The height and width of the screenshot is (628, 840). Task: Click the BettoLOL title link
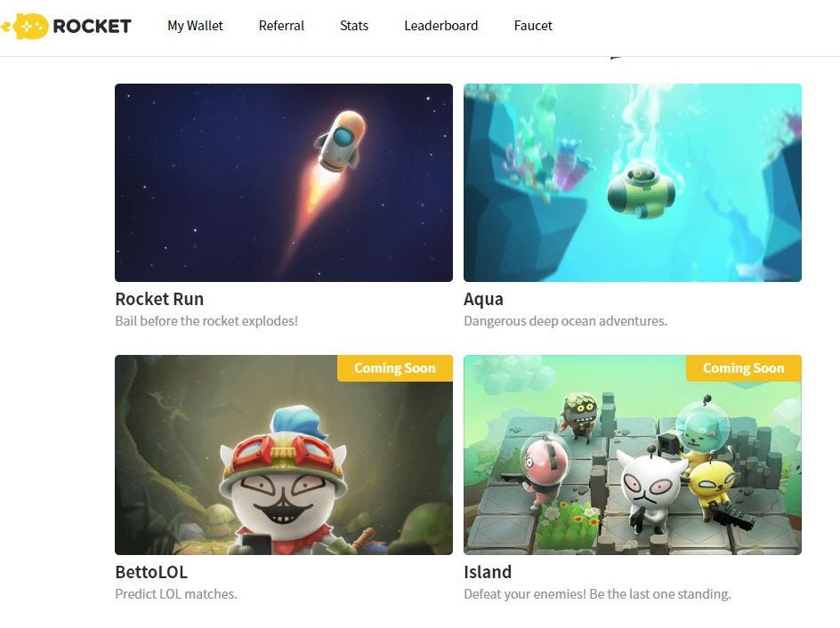point(151,572)
